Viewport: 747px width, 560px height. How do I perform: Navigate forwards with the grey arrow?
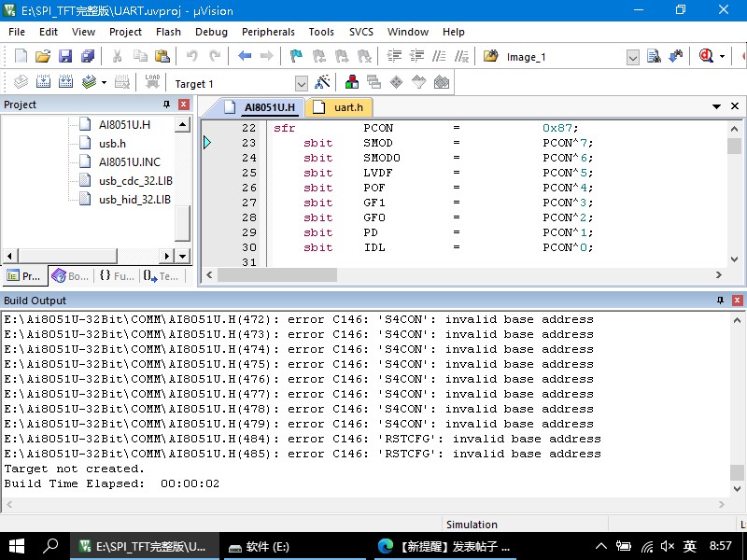pyautogui.click(x=267, y=56)
